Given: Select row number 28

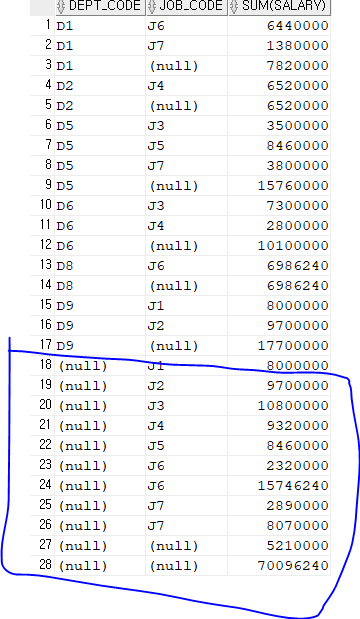Looking at the screenshot, I should click(x=45, y=565).
